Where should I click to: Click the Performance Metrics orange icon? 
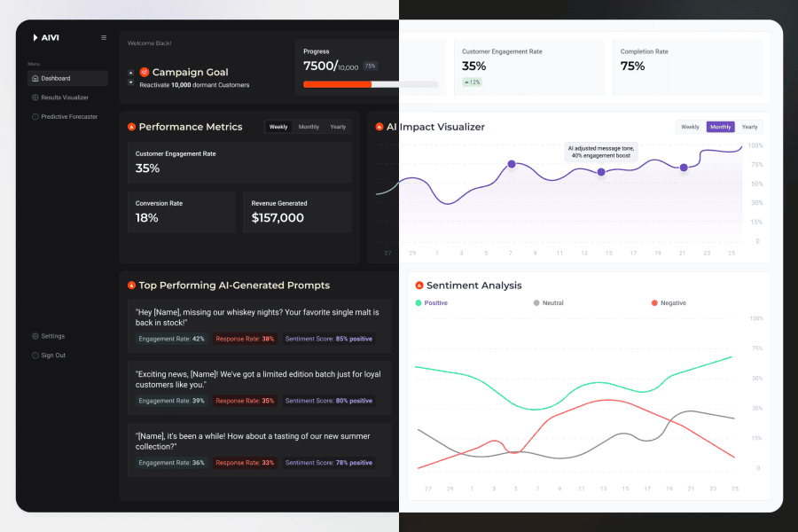click(x=132, y=127)
